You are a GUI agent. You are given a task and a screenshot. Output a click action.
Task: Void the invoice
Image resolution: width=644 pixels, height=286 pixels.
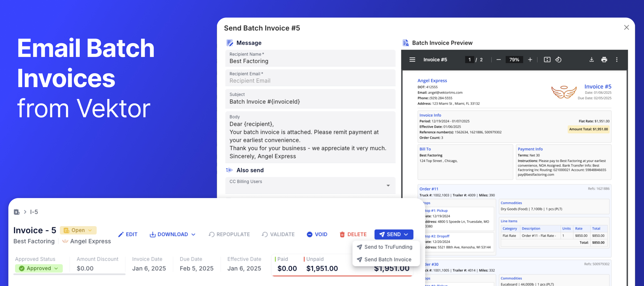(x=317, y=234)
